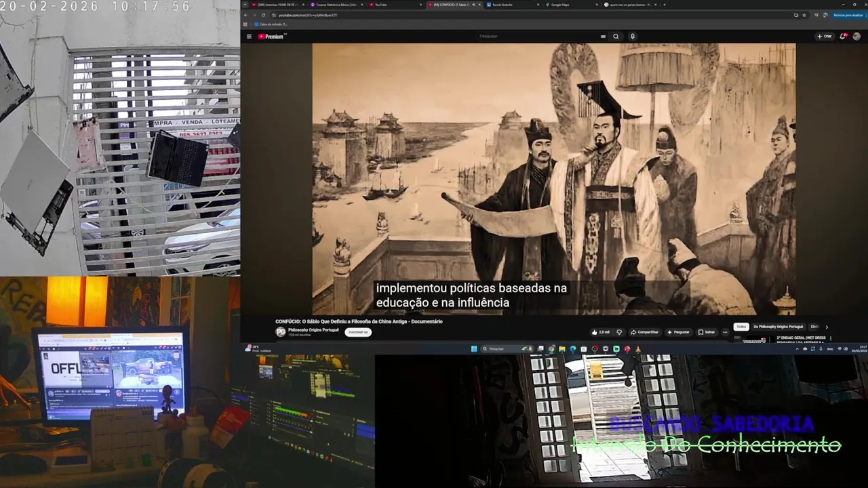Open the Philosophy Origins Português channel name link

(313, 329)
